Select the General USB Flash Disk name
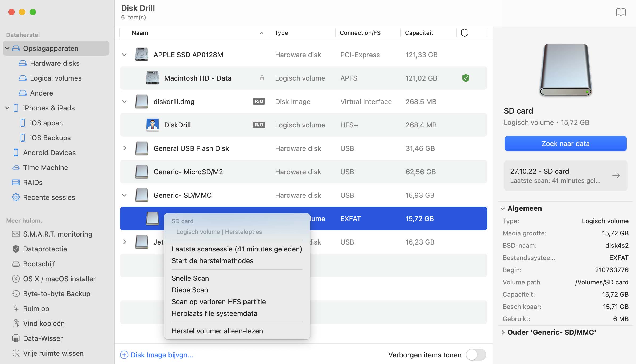This screenshot has height=364, width=636. (191, 148)
